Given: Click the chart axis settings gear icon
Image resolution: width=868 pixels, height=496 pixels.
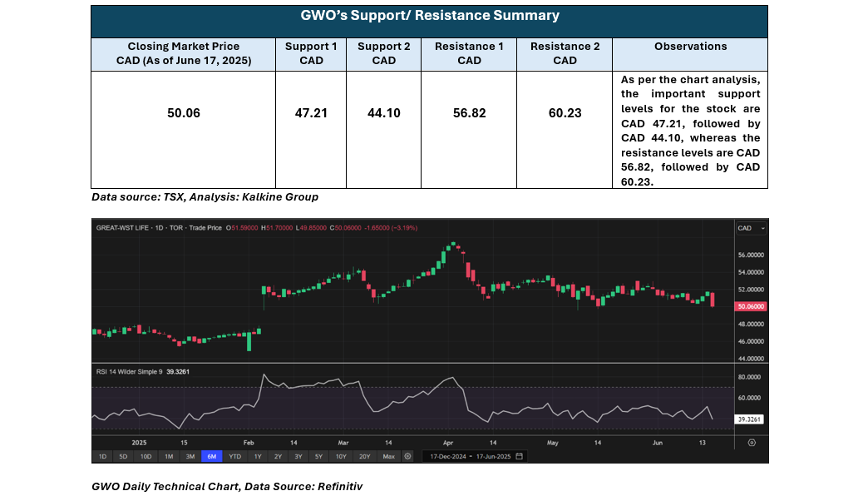Looking at the screenshot, I should 752,443.
